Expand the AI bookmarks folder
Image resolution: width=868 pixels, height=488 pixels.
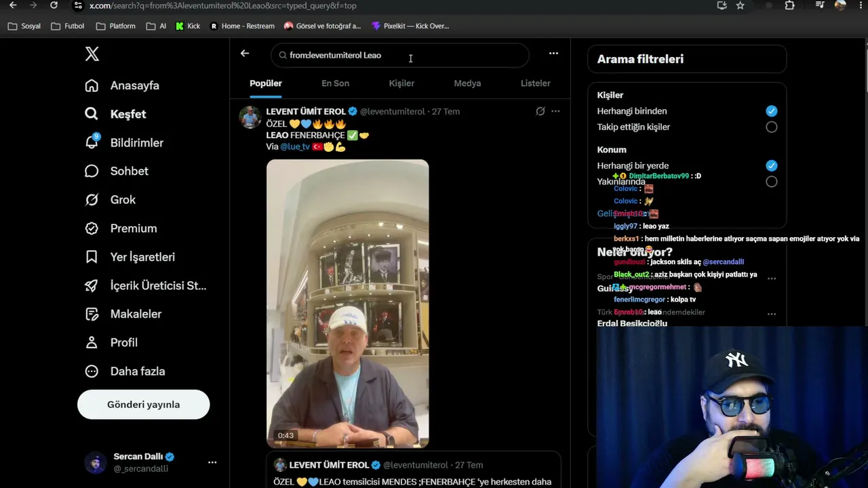tap(156, 26)
